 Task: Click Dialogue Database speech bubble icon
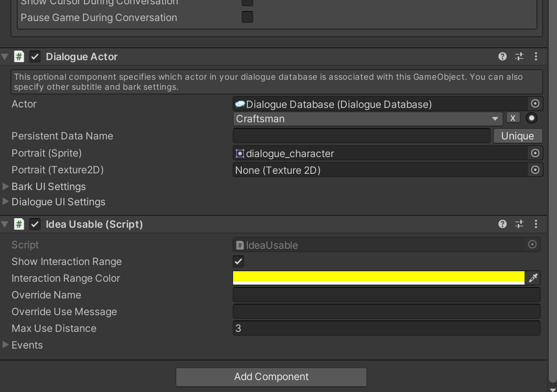pyautogui.click(x=240, y=104)
